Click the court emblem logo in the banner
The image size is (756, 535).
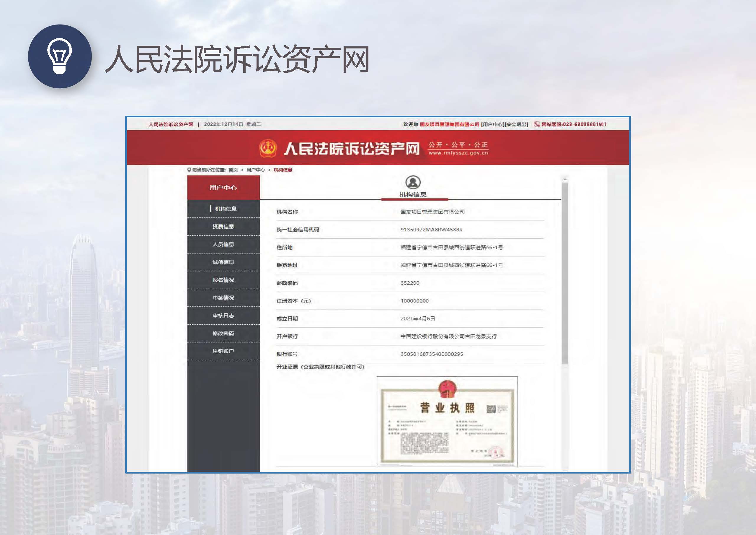point(268,148)
